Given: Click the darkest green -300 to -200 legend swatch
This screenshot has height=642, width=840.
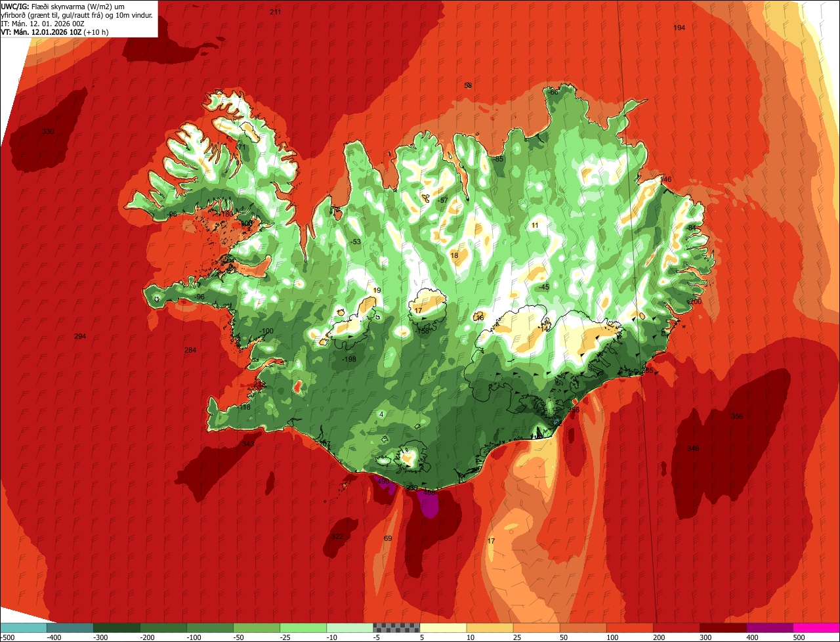Looking at the screenshot, I should 116,628.
